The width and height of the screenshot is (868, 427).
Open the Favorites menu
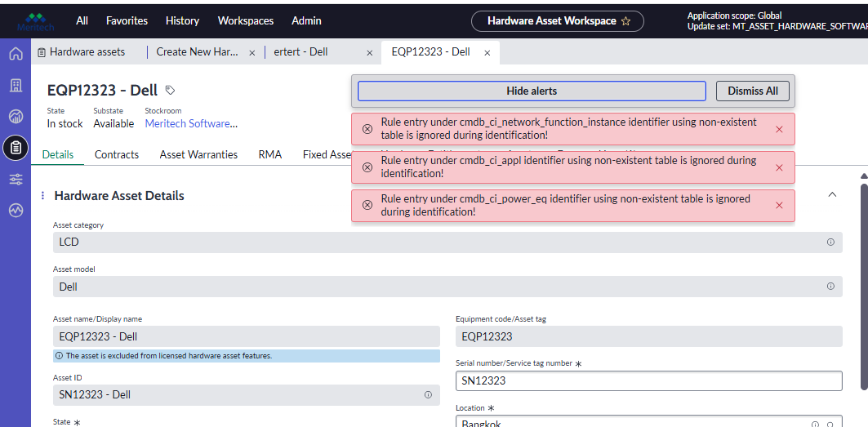(127, 21)
